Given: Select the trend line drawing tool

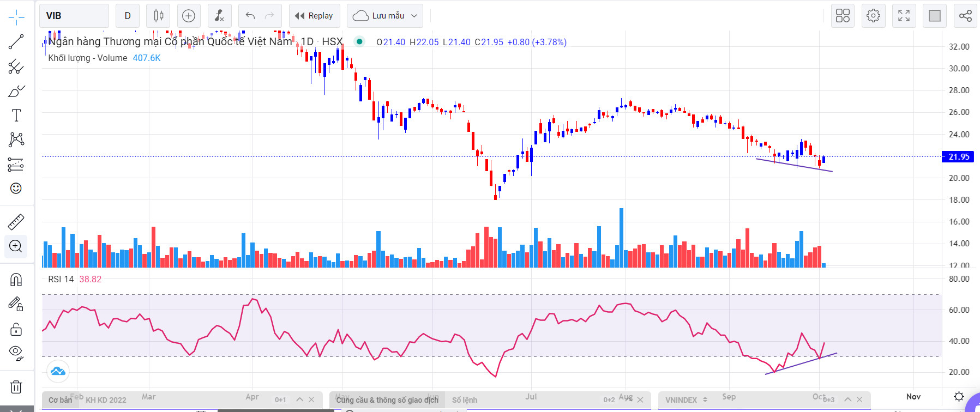Looking at the screenshot, I should (16, 42).
